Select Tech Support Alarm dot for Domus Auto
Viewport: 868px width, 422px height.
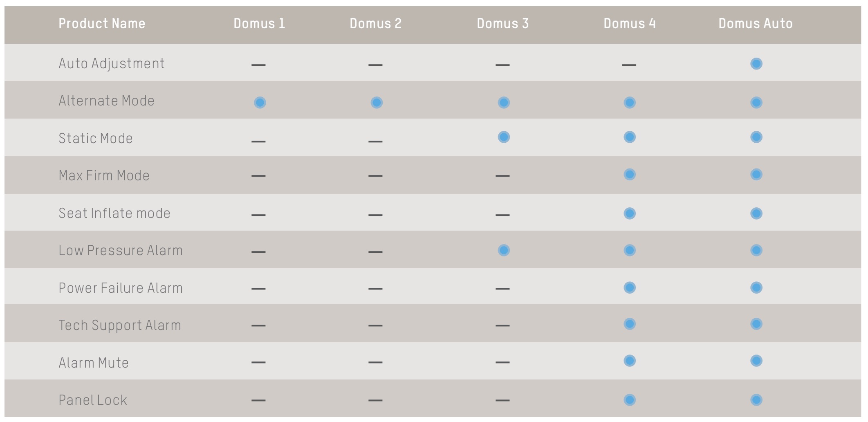point(756,324)
